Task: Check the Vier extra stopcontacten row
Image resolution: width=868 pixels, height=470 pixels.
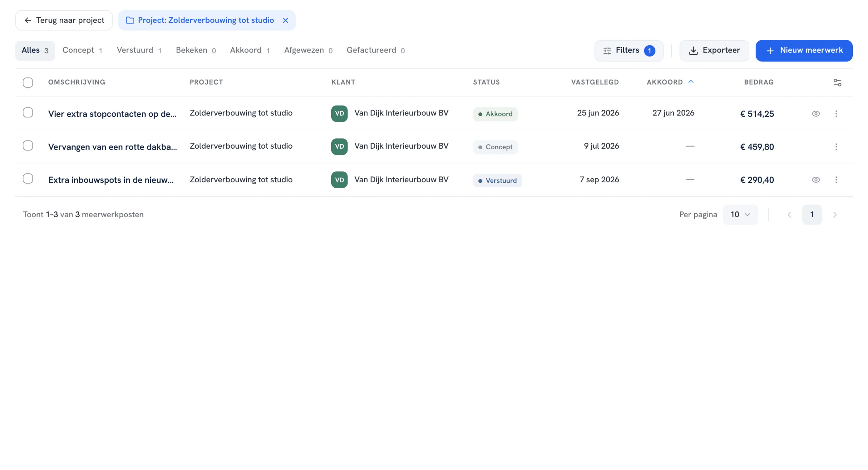Action: point(28,113)
